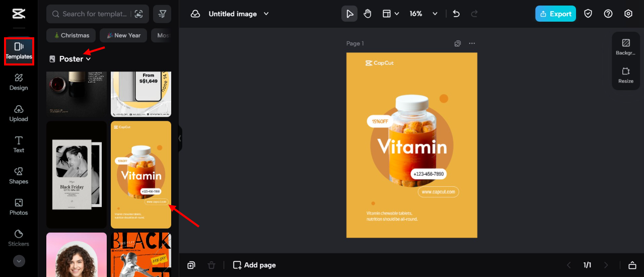Expand the Poster category dropdown

click(x=75, y=59)
